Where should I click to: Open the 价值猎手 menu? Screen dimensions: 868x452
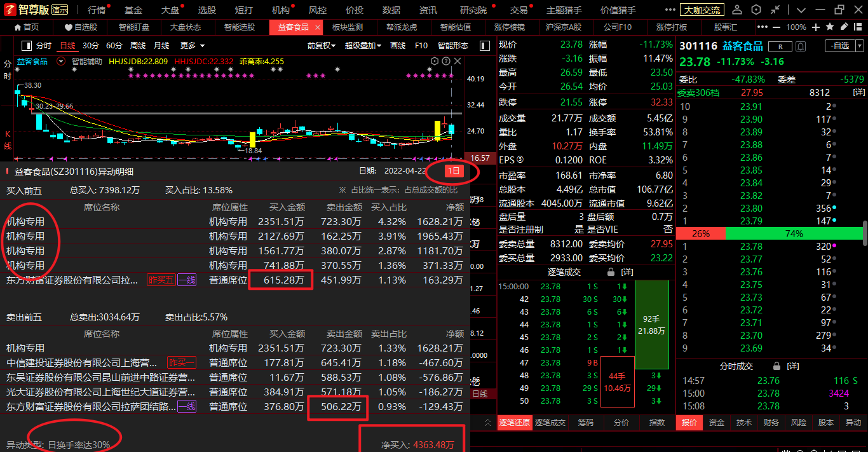619,10
